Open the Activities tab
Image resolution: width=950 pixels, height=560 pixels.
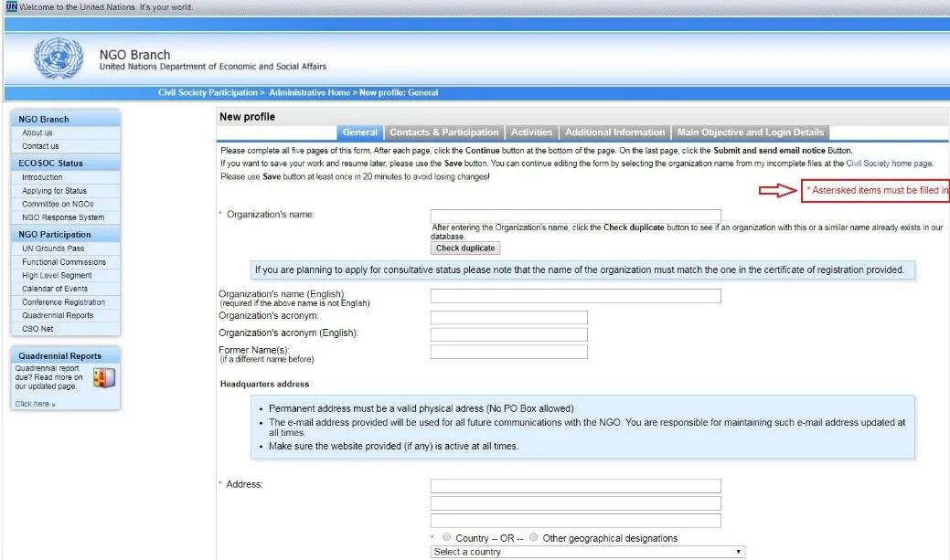[531, 132]
